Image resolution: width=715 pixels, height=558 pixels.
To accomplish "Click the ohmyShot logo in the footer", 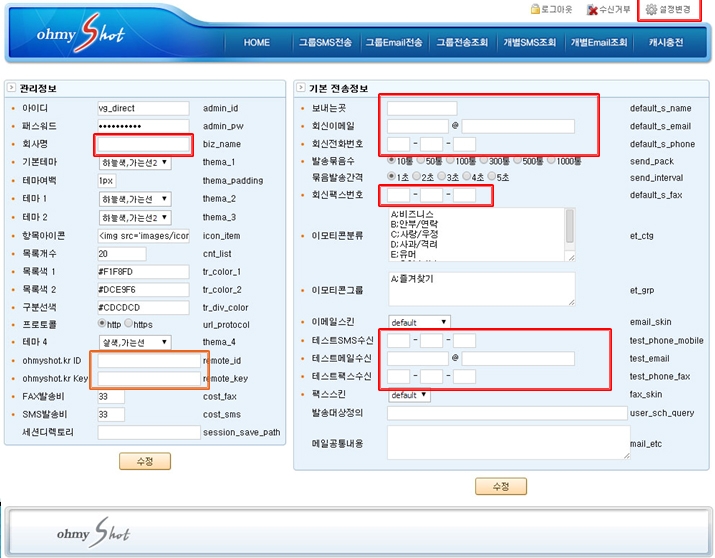I will coord(93,531).
